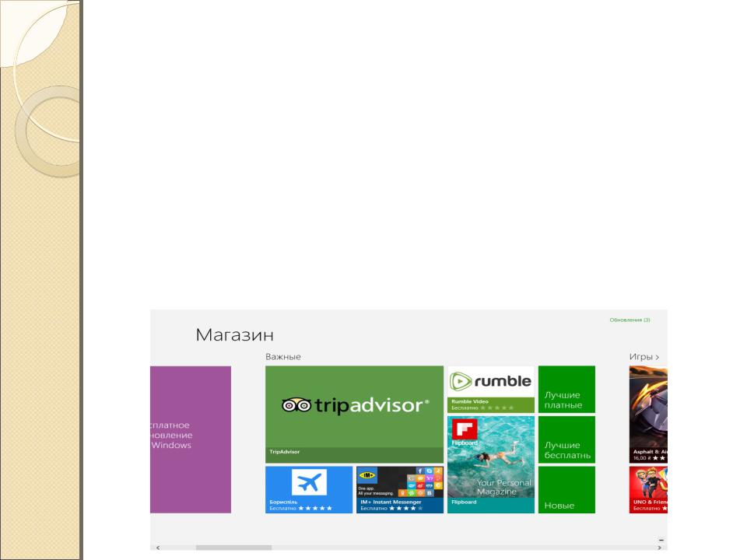The height and width of the screenshot is (560, 747).
Task: Open the Rumble Video app tile
Action: (x=491, y=389)
